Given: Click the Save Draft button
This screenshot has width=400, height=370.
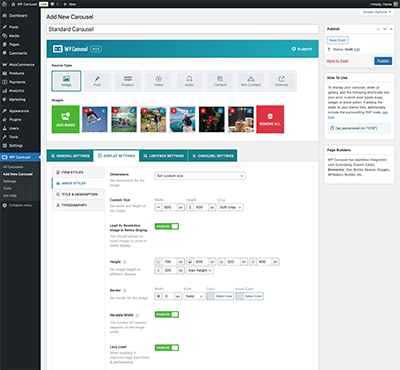Looking at the screenshot, I should [x=337, y=40].
